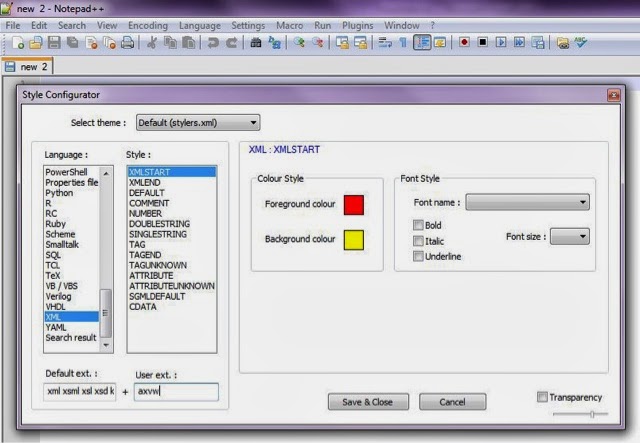Click the yellow Background colour swatch

coord(353,240)
